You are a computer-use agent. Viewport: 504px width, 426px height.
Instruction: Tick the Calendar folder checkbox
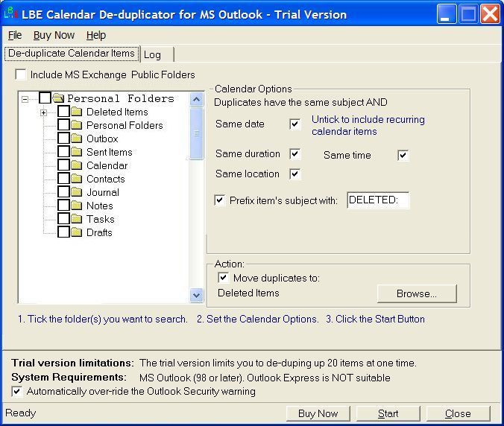[x=63, y=165]
